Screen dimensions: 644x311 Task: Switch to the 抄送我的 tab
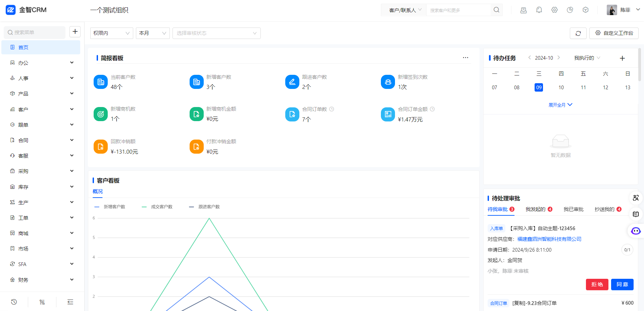(x=608, y=209)
